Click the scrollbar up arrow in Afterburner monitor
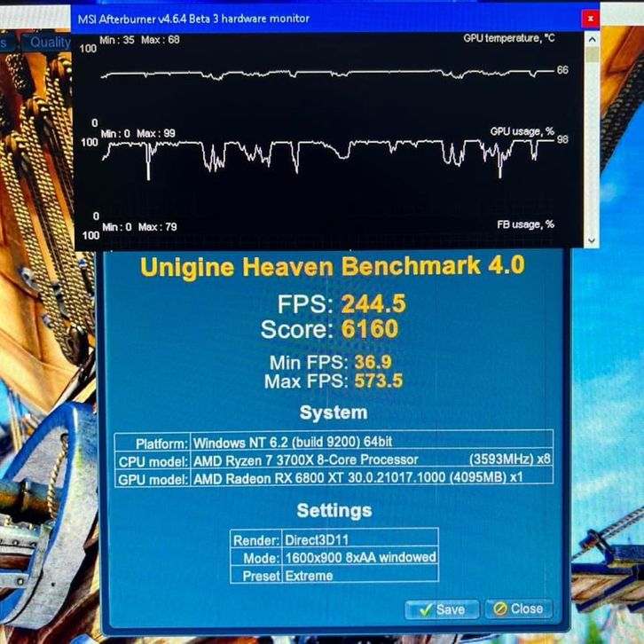Viewport: 644px width, 644px height. (x=592, y=38)
